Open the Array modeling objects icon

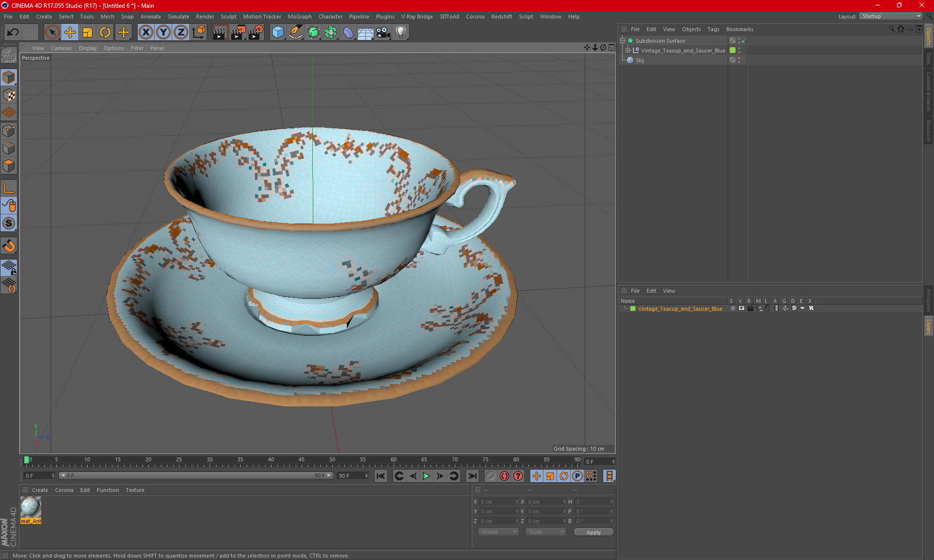331,33
